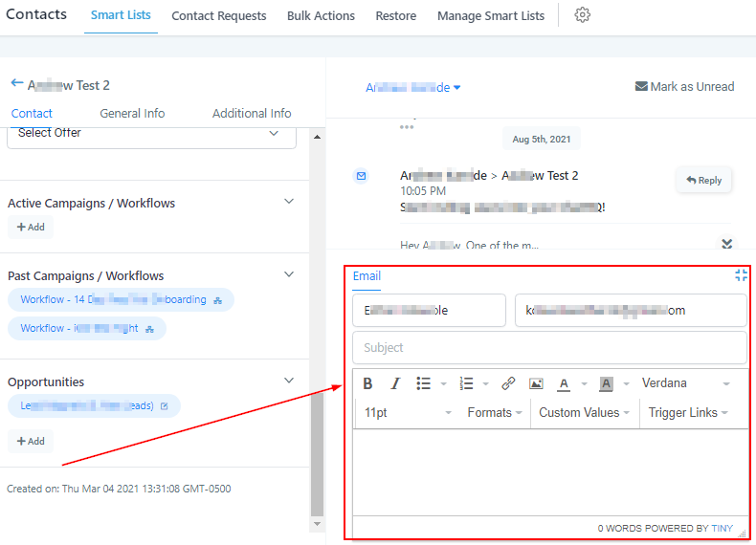Click the Subject input field

(x=548, y=348)
